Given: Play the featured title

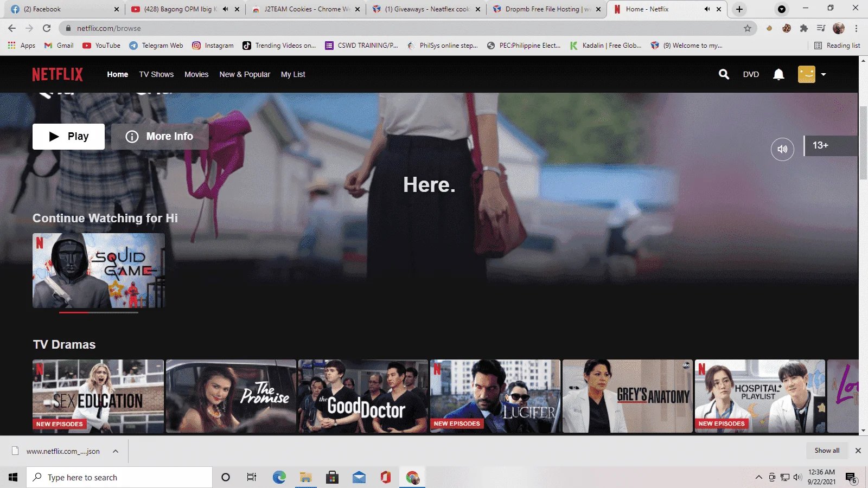Looking at the screenshot, I should click(68, 137).
